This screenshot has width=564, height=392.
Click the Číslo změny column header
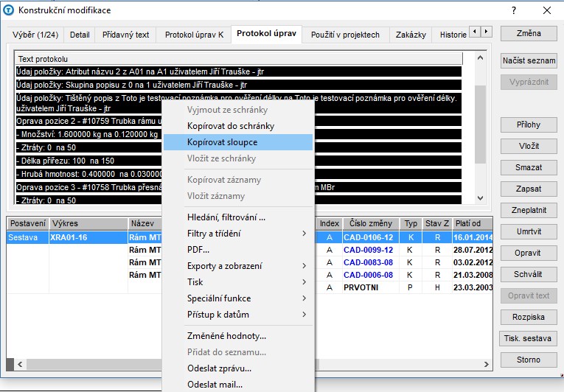[371, 223]
